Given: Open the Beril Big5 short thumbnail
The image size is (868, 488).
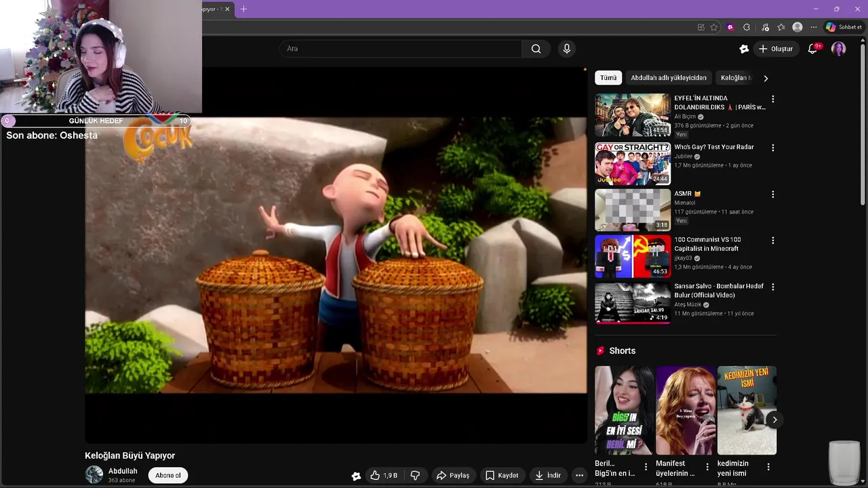Looking at the screenshot, I should pos(625,410).
